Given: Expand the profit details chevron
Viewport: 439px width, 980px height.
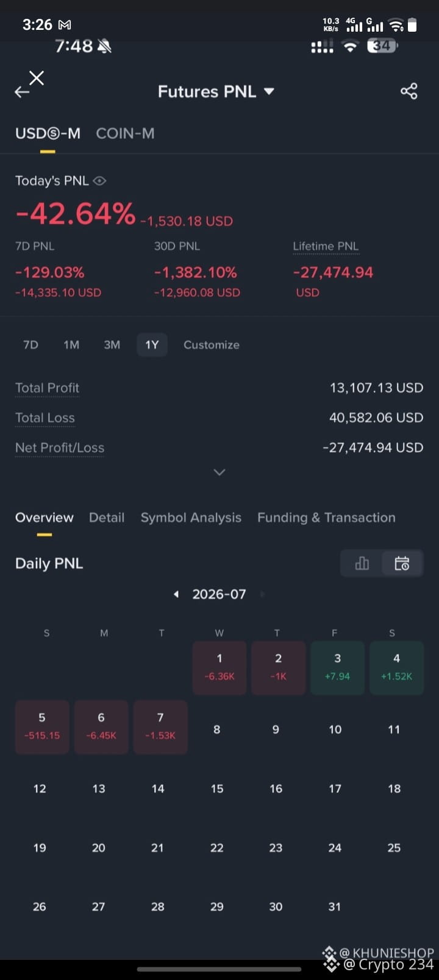Looking at the screenshot, I should [220, 472].
